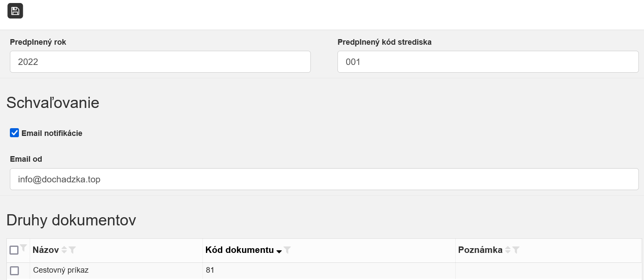Sort table by clicking the Názov header
644x280 pixels.
point(45,249)
